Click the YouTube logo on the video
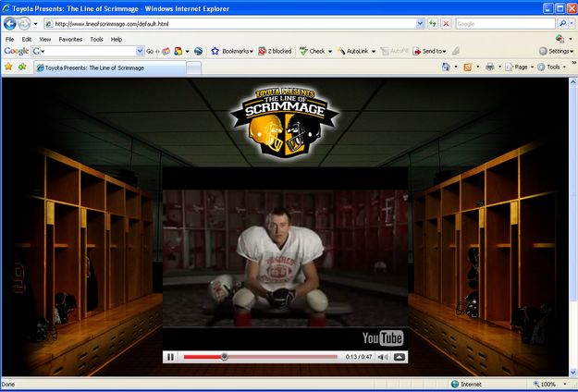Screen dimensions: 578x392 click(x=383, y=337)
